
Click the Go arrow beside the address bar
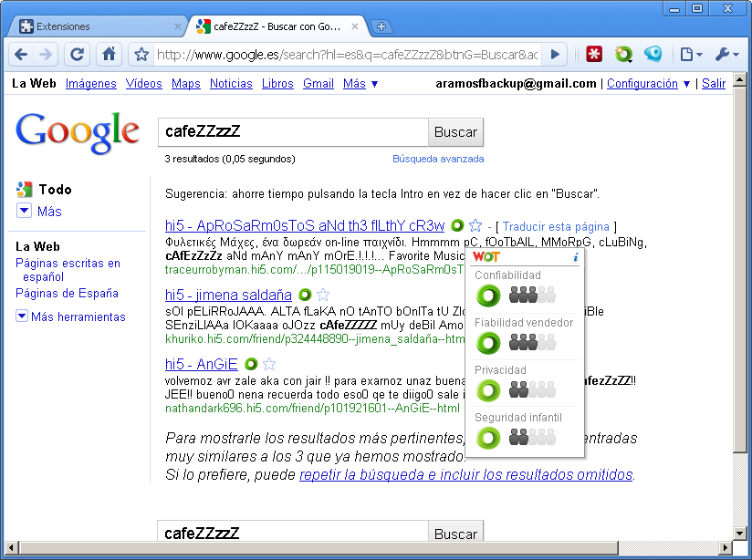click(555, 54)
